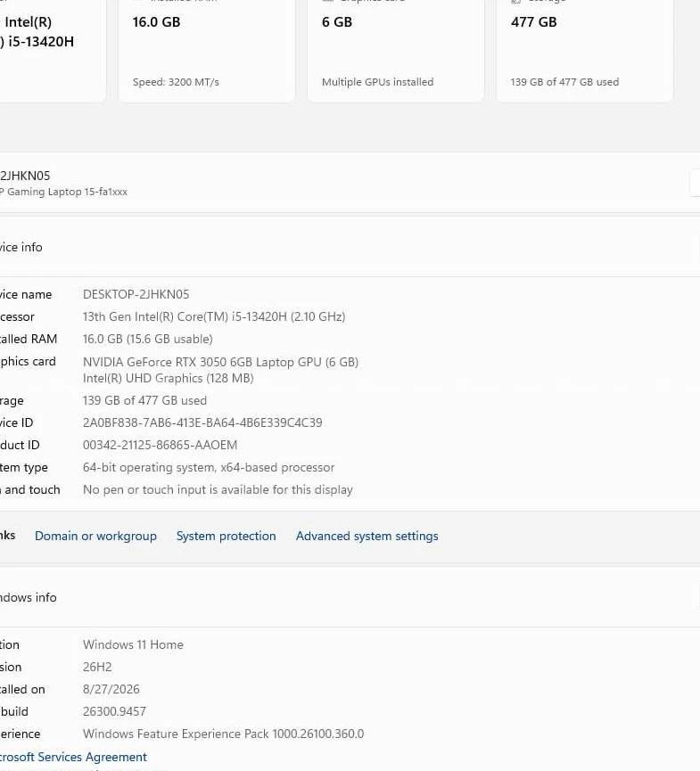
Task: Select the 26300.9457 OS build value
Action: click(x=114, y=711)
